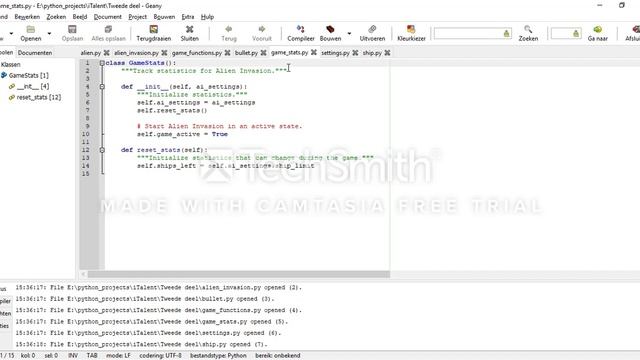The width and height of the screenshot is (640, 360).
Task: Close the settings.py tab
Action: 355,53
